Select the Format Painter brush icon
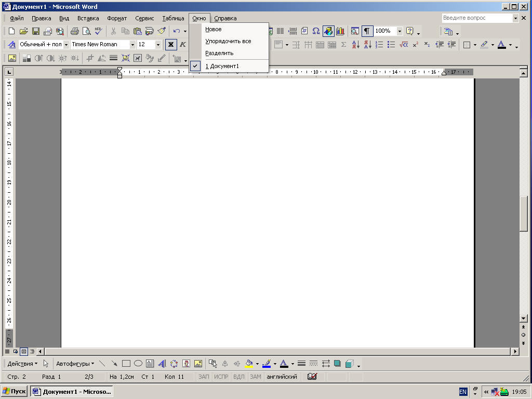This screenshot has height=399, width=532. tap(162, 31)
